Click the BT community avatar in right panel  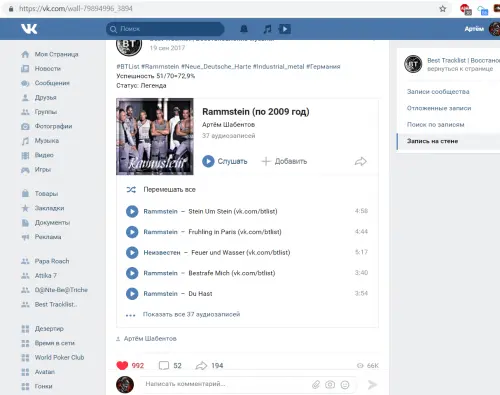[413, 64]
